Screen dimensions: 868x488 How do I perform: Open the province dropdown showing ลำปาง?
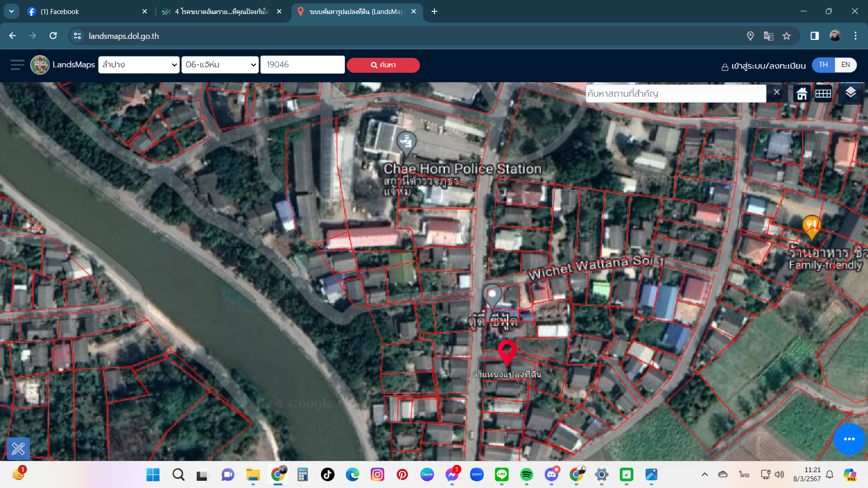click(139, 65)
